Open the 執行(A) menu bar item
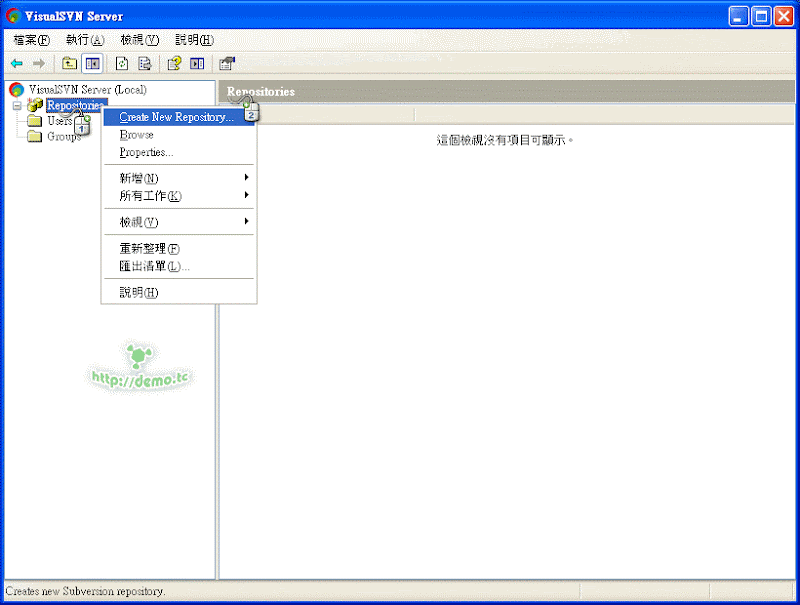 [x=85, y=40]
